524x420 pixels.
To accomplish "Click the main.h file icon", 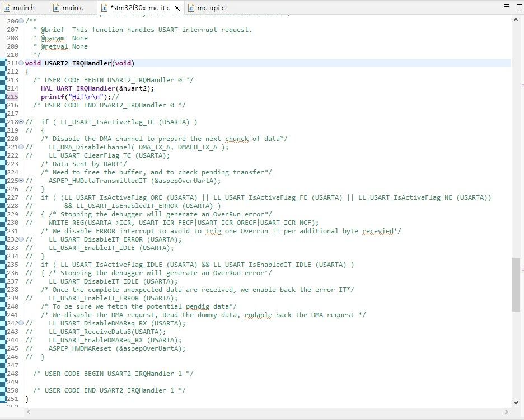I will tap(7, 8).
